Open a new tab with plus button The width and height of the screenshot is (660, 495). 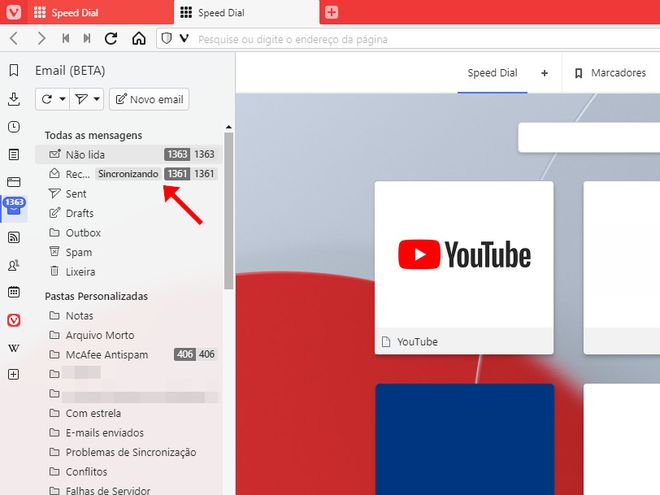[x=331, y=12]
